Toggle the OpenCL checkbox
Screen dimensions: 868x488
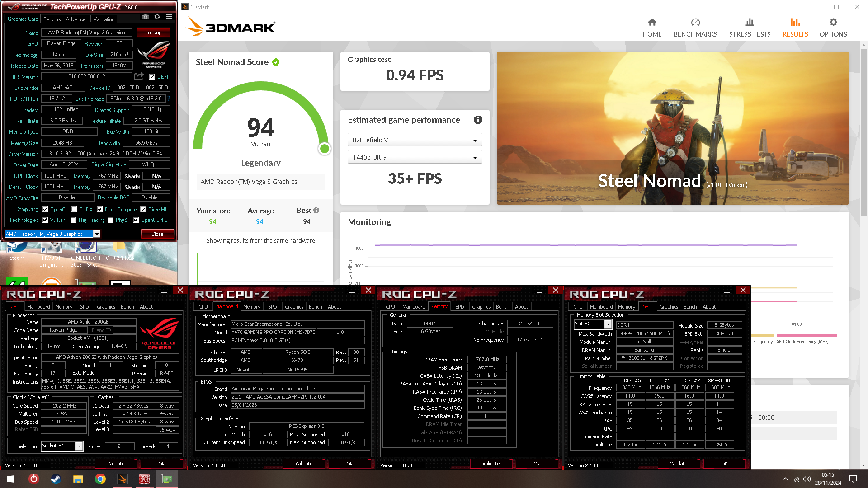coord(45,210)
